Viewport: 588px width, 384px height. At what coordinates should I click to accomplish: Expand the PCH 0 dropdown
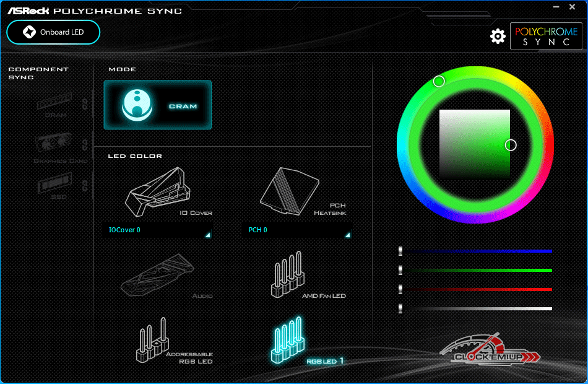tap(296, 230)
